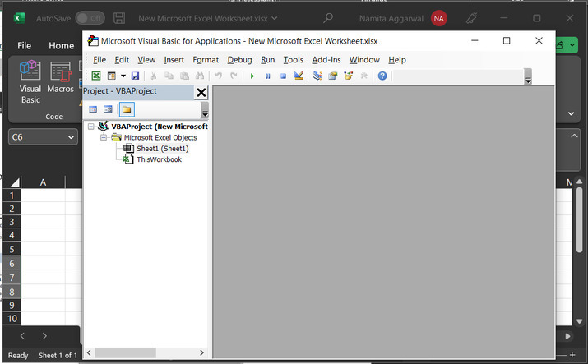Open the VBA Tools menu
This screenshot has width=588, height=364.
click(x=294, y=60)
